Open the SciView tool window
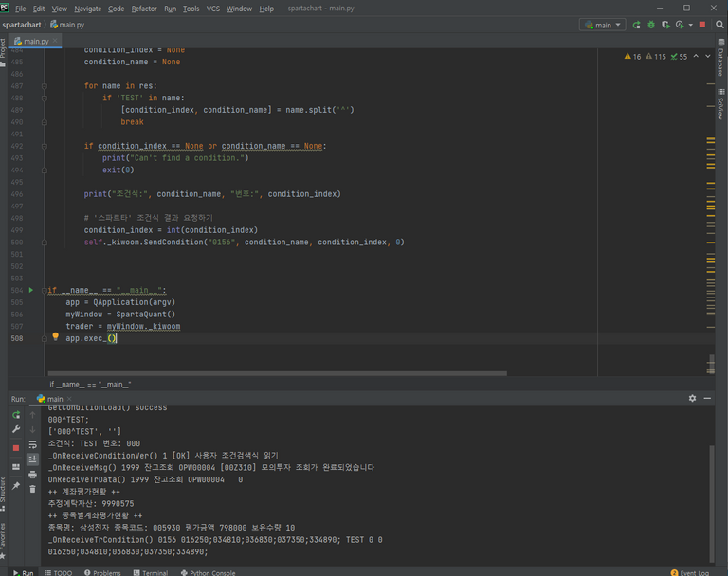This screenshot has height=576, width=728. point(721,103)
